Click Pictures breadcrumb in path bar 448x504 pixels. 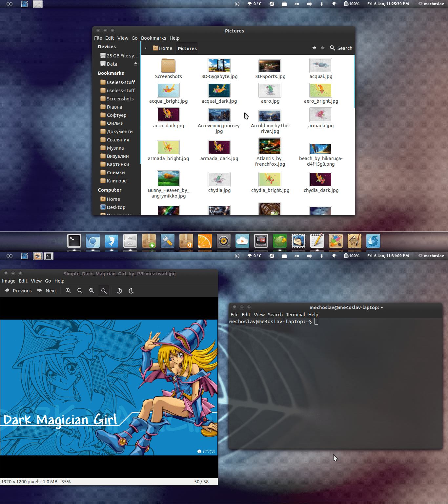(187, 48)
